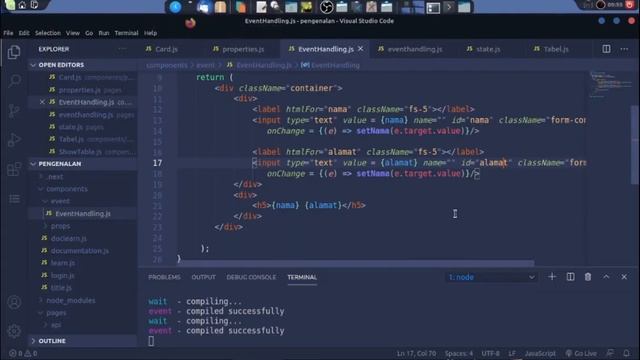The image size is (640, 360).
Task: Open the Explorer view in activity bar
Action: (x=14, y=52)
